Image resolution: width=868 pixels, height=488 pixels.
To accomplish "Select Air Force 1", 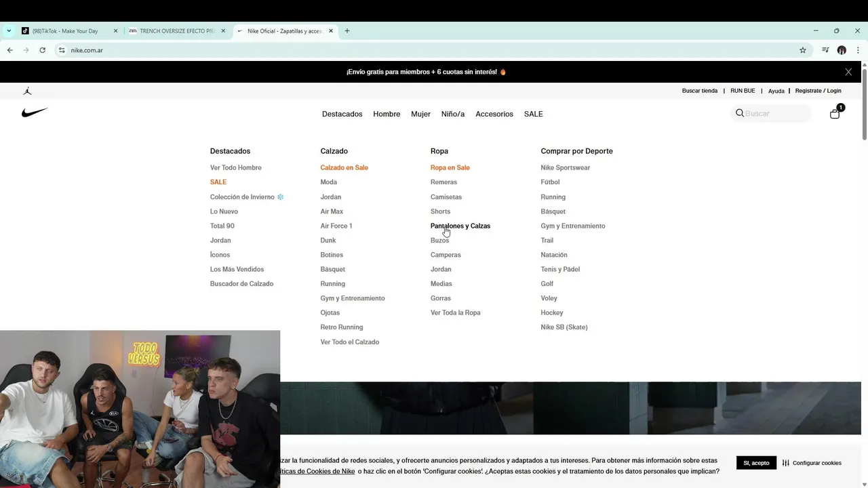I will tap(336, 226).
